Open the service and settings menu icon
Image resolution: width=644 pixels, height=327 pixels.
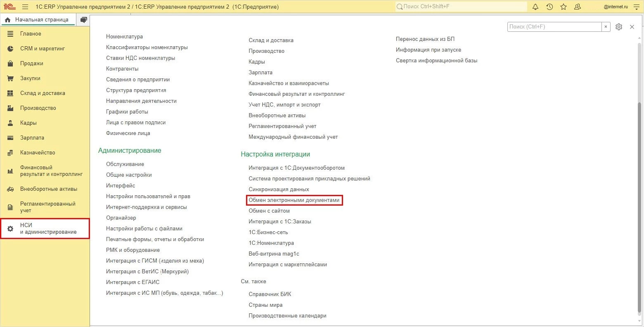(636, 7)
